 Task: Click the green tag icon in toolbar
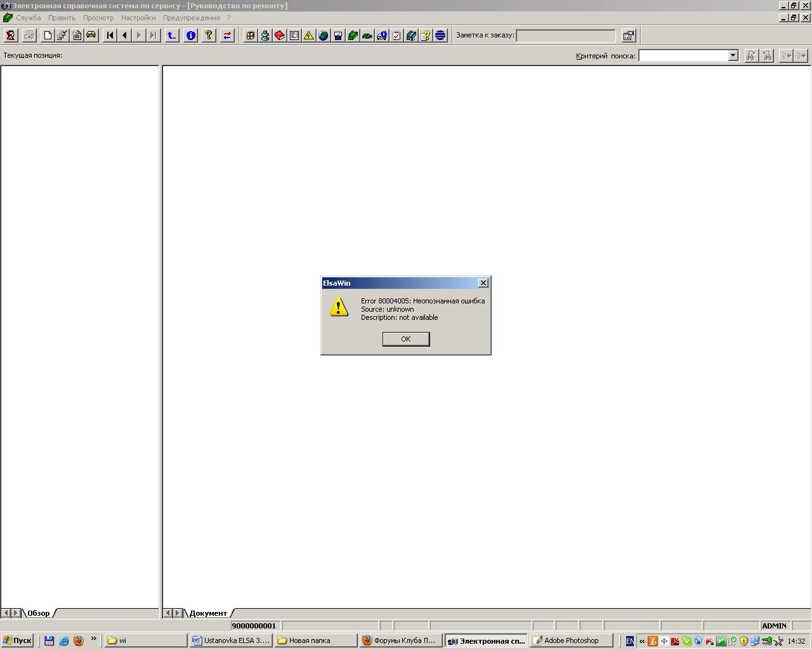click(353, 36)
